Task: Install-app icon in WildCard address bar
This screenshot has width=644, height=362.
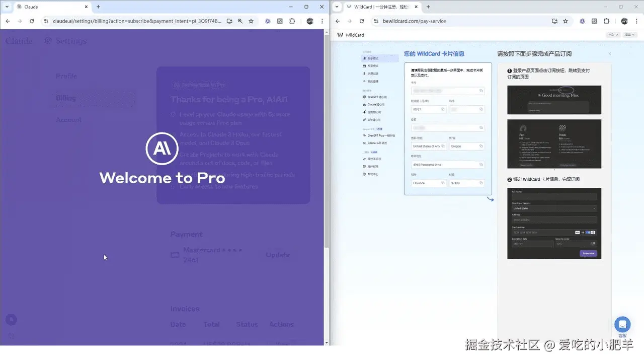Action: point(554,21)
